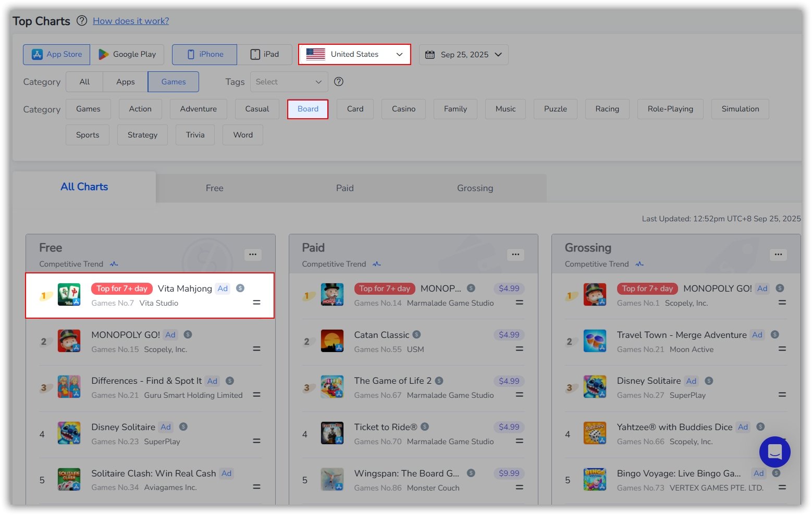This screenshot has width=812, height=515.
Task: Click in-app purchase icon next to Vita Mahjong
Action: point(240,288)
